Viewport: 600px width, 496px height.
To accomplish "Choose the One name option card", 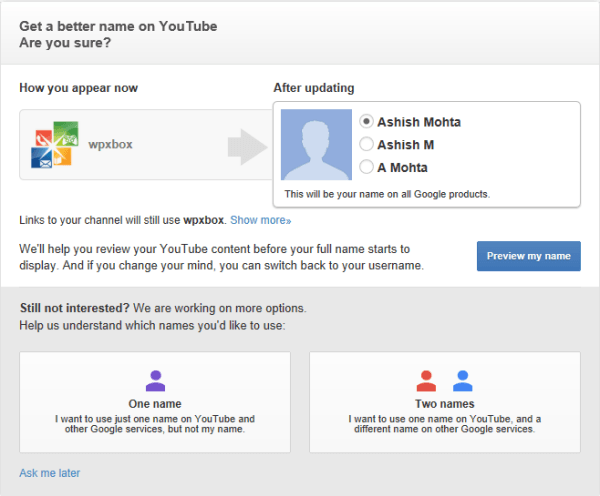I will pyautogui.click(x=155, y=402).
